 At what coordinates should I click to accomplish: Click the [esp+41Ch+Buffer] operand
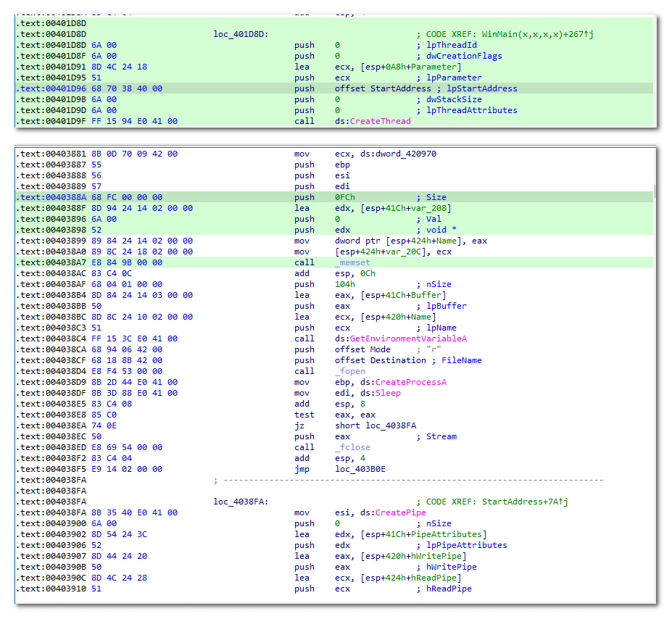tap(403, 295)
